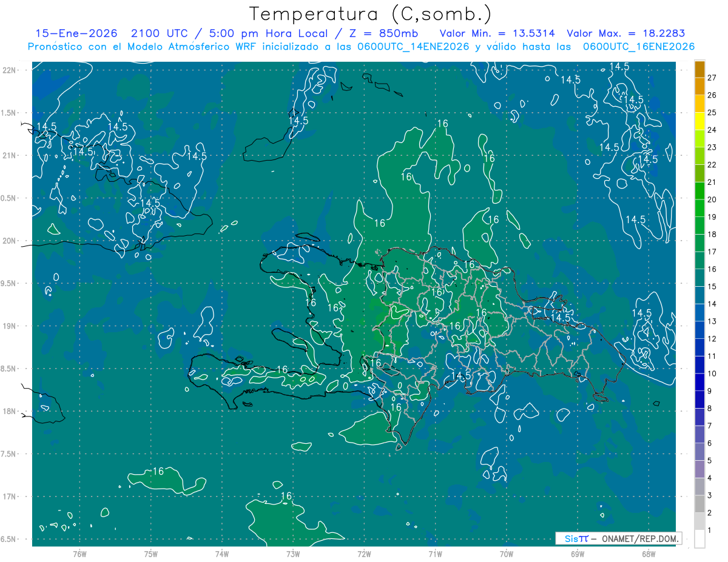Click the "75W" longitude axis label
The height and width of the screenshot is (562, 728).
coord(151,554)
